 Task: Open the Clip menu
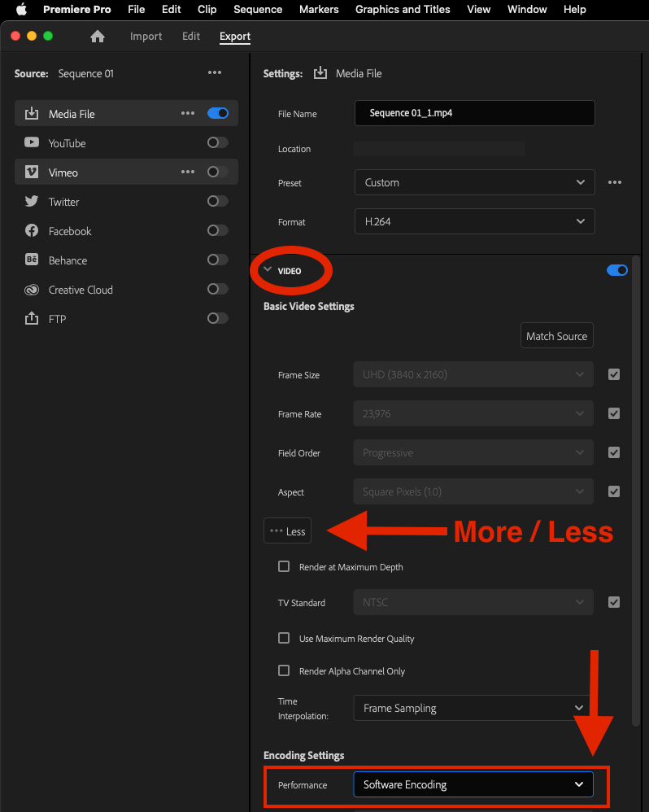pyautogui.click(x=207, y=9)
